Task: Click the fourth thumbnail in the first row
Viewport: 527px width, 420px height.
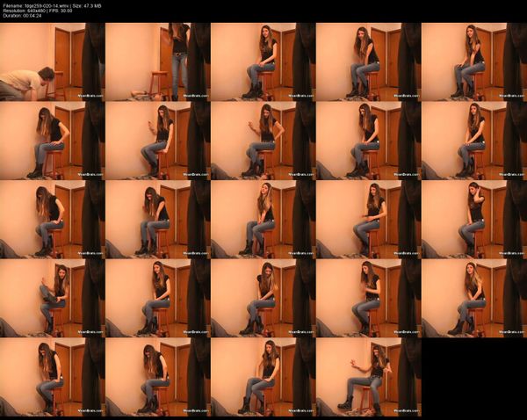Action: (368, 62)
